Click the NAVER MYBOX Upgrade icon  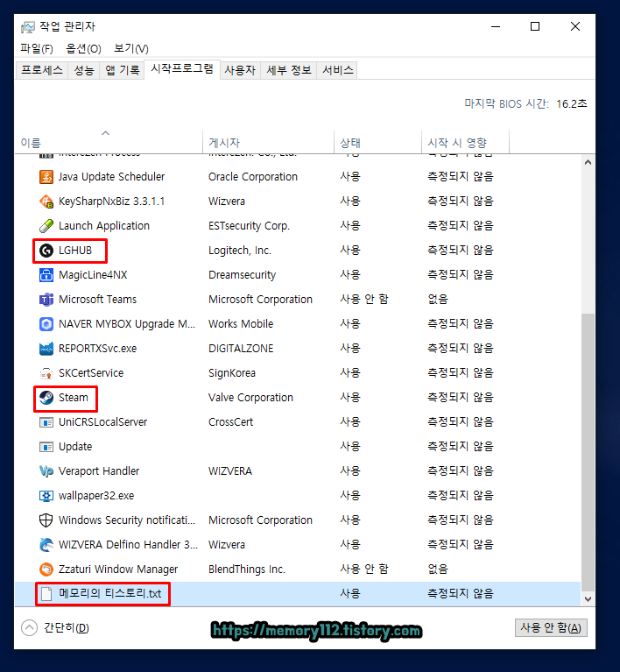(x=46, y=324)
